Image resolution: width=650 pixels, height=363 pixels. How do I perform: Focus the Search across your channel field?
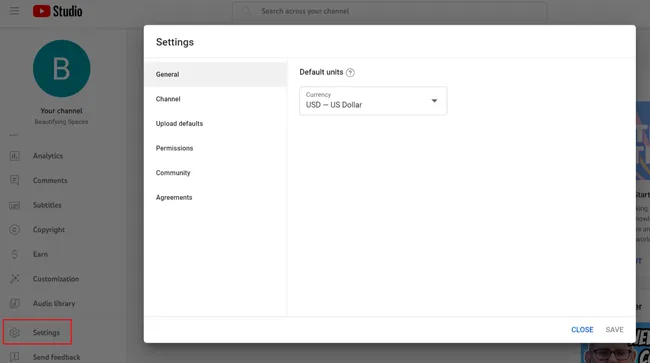coord(390,11)
